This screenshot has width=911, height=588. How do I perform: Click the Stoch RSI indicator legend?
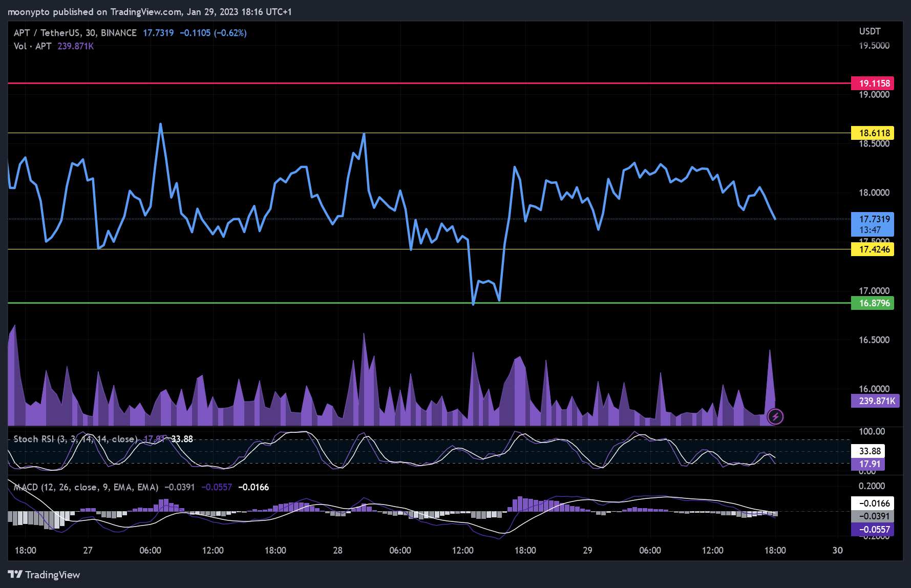[75, 439]
